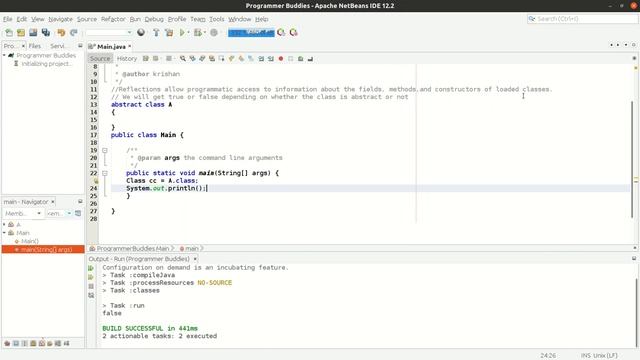The height and width of the screenshot is (360, 640).
Task: Click the New File toolbar icon
Action: (9, 33)
